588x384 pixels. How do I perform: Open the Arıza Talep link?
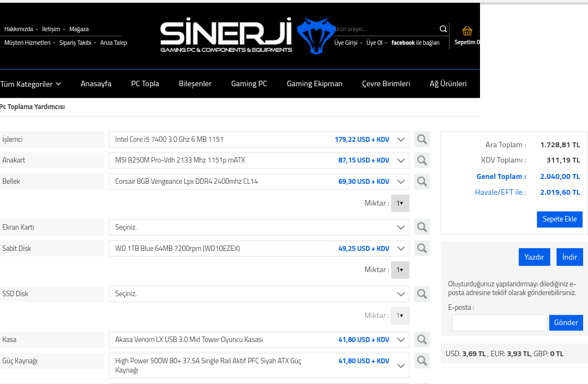point(113,43)
